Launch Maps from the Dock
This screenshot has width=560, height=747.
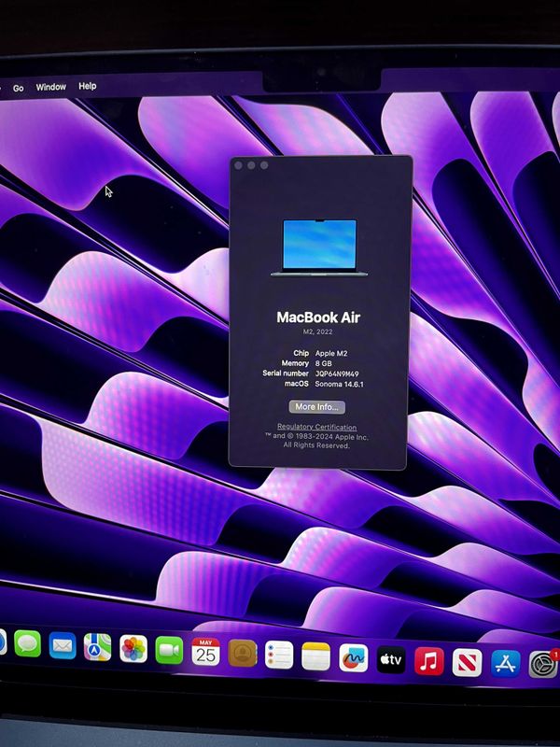(x=98, y=647)
